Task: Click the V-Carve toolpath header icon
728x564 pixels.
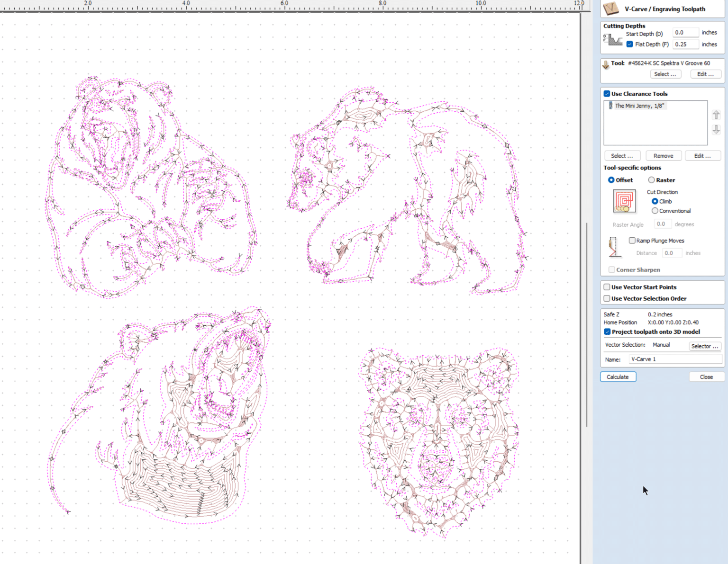Action: [x=611, y=9]
